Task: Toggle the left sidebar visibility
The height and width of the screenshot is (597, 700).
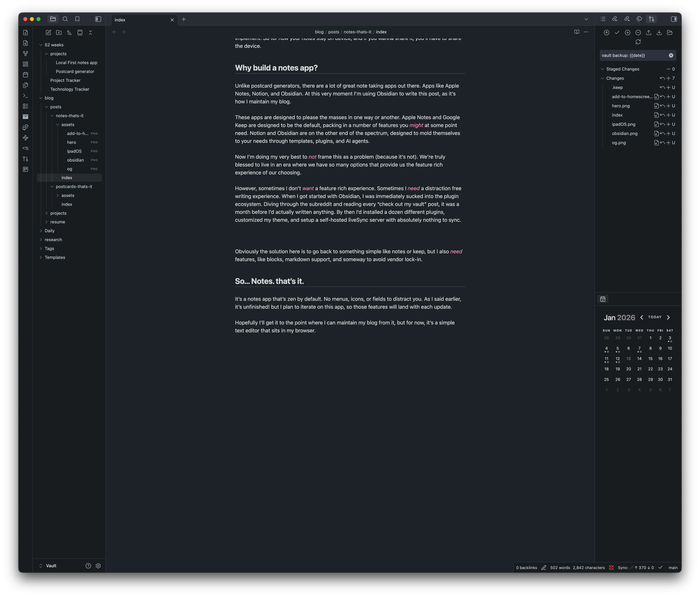Action: click(98, 19)
